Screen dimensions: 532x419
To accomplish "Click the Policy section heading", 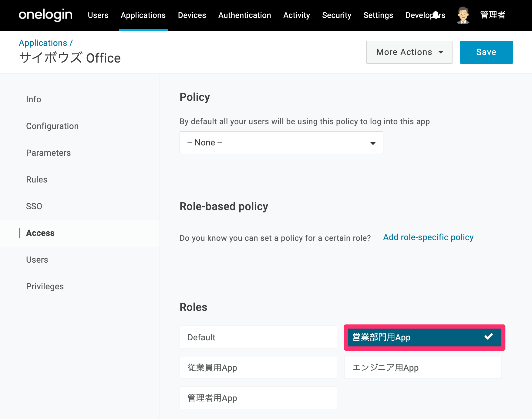I will pos(195,97).
